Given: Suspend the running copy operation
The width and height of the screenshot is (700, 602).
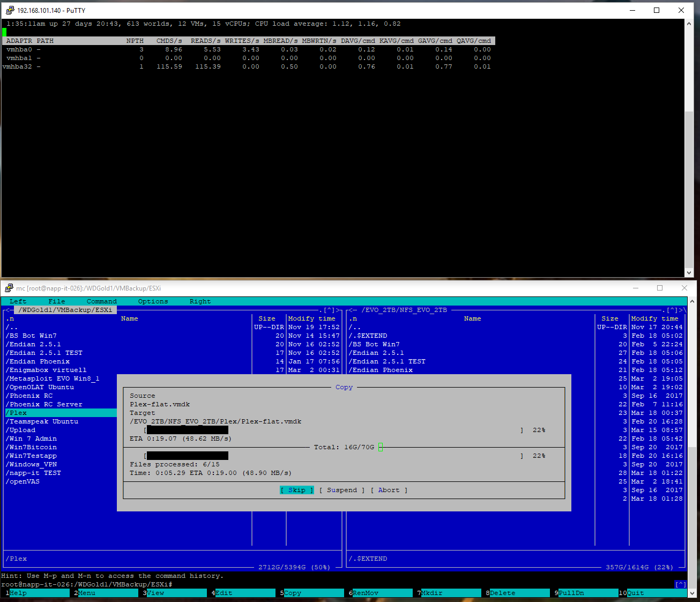Looking at the screenshot, I should point(341,490).
